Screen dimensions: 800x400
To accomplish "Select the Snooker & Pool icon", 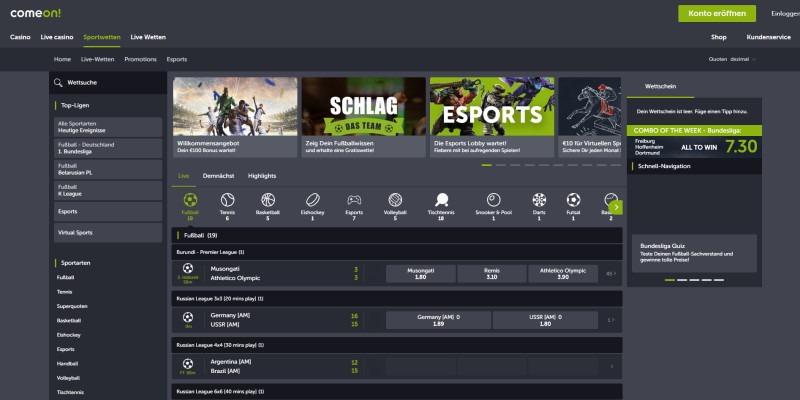I will click(x=493, y=199).
